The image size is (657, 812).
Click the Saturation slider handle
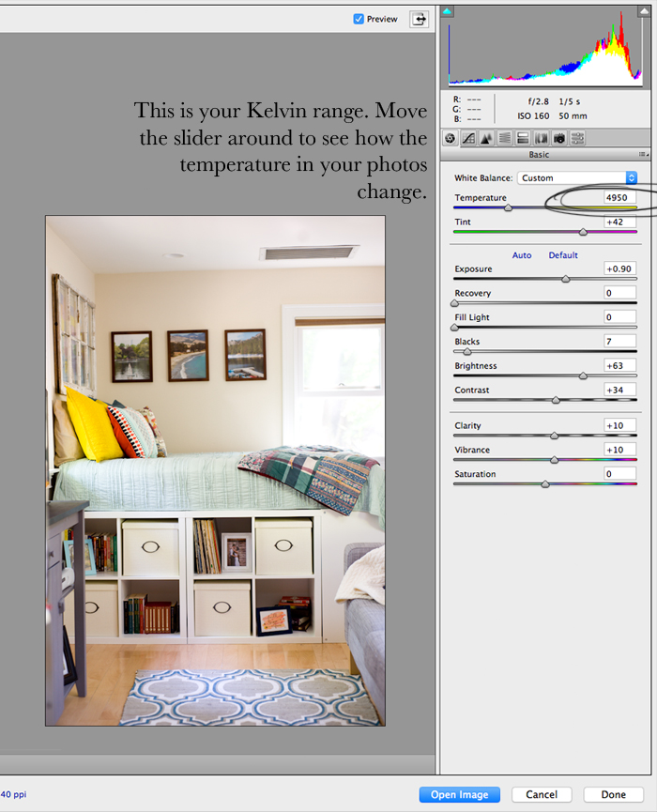coord(544,484)
